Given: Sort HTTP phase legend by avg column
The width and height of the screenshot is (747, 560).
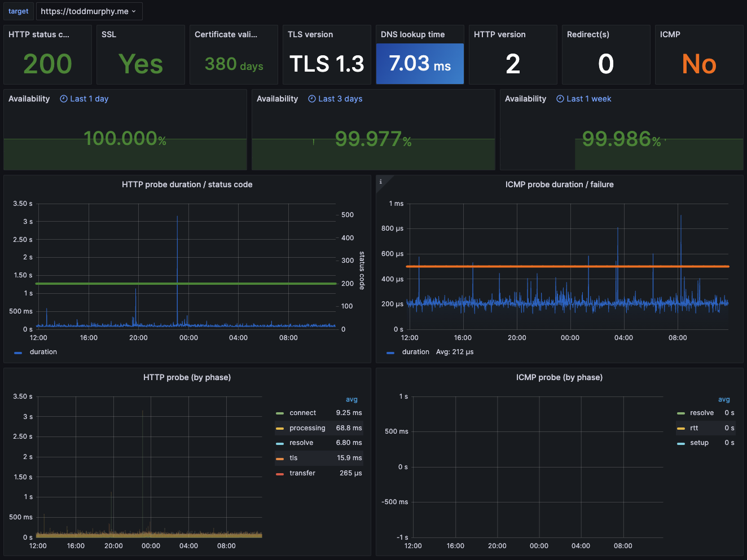Looking at the screenshot, I should (351, 399).
